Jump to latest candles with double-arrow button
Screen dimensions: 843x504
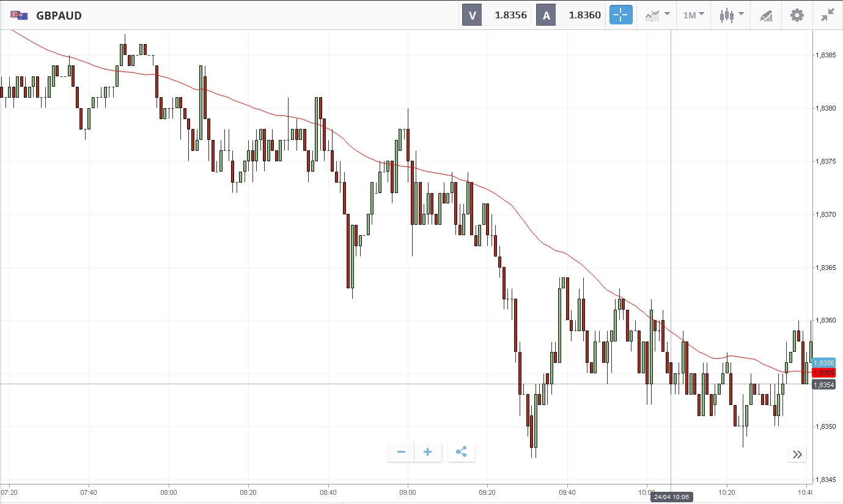[797, 455]
